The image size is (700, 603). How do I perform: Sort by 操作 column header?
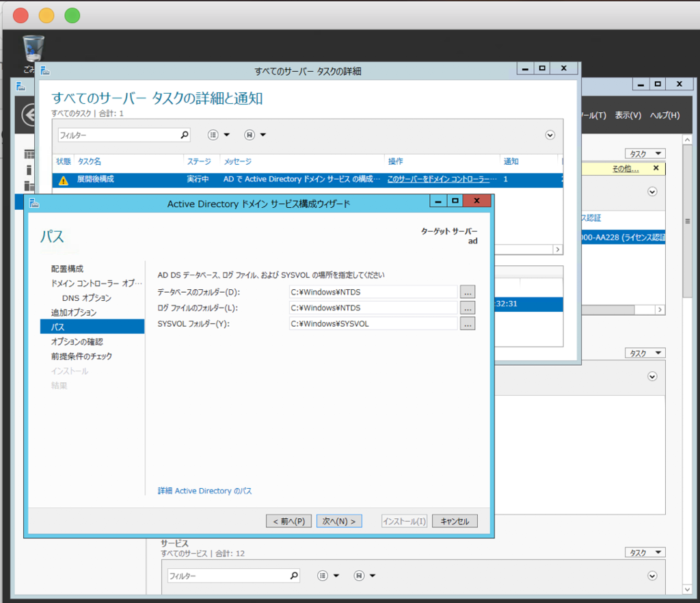click(396, 161)
